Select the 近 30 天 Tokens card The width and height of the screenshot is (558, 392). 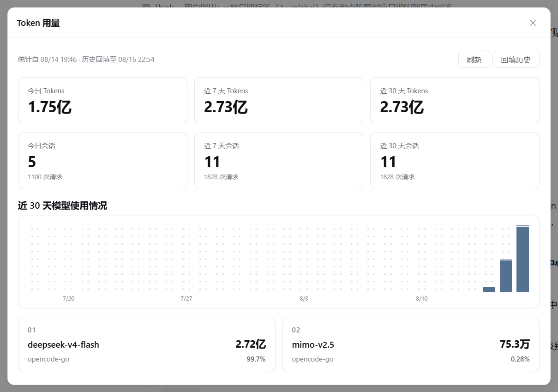(x=455, y=100)
